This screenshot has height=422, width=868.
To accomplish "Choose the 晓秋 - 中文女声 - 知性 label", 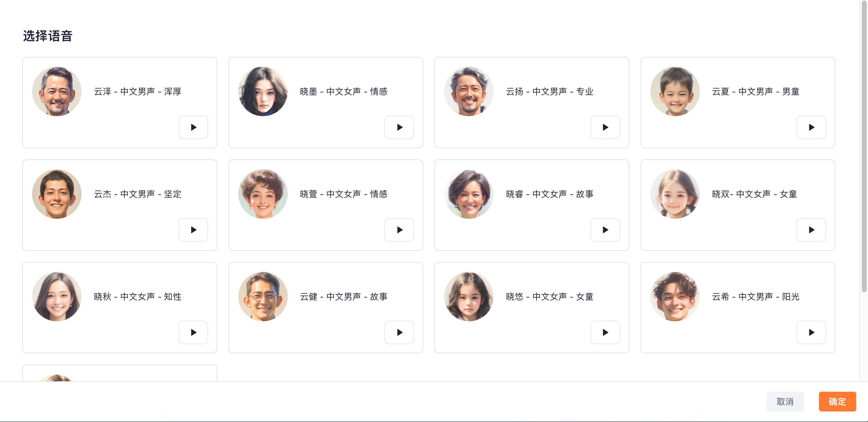I will pyautogui.click(x=137, y=297).
